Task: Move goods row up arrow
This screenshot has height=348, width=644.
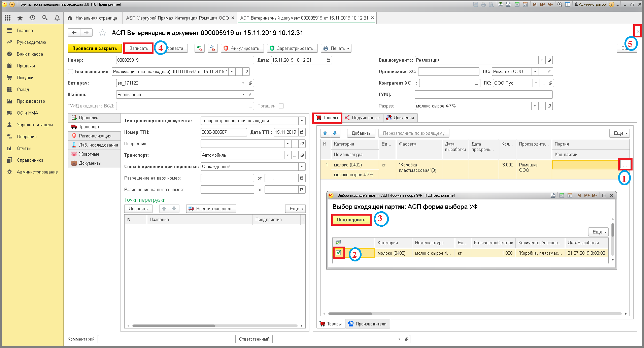Action: (x=325, y=133)
